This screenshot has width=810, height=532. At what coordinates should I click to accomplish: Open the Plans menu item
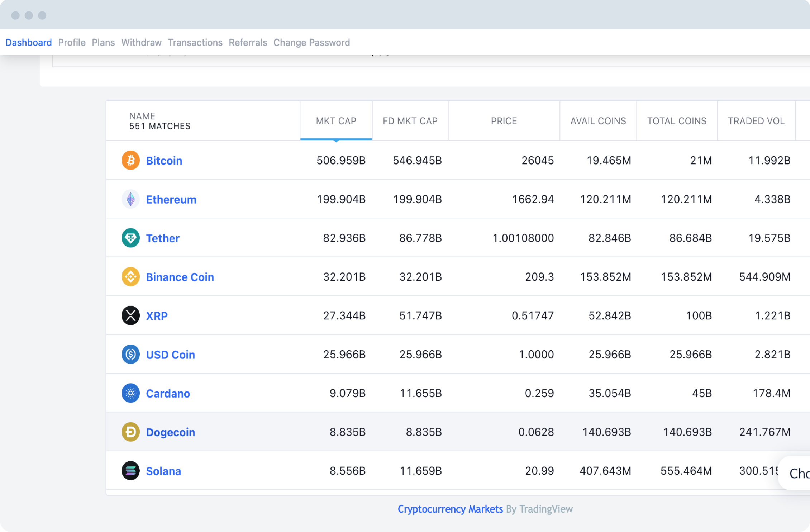pyautogui.click(x=103, y=42)
